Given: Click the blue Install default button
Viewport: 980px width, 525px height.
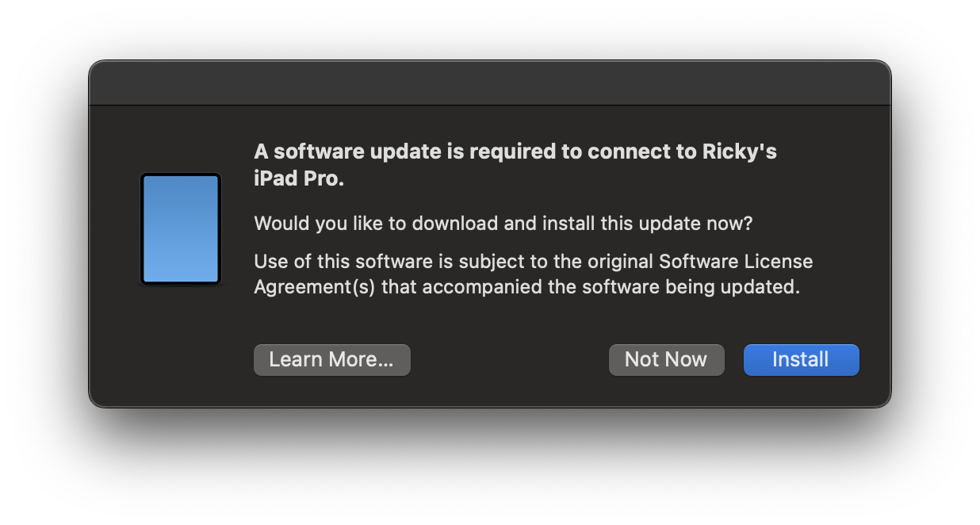Looking at the screenshot, I should click(x=801, y=359).
